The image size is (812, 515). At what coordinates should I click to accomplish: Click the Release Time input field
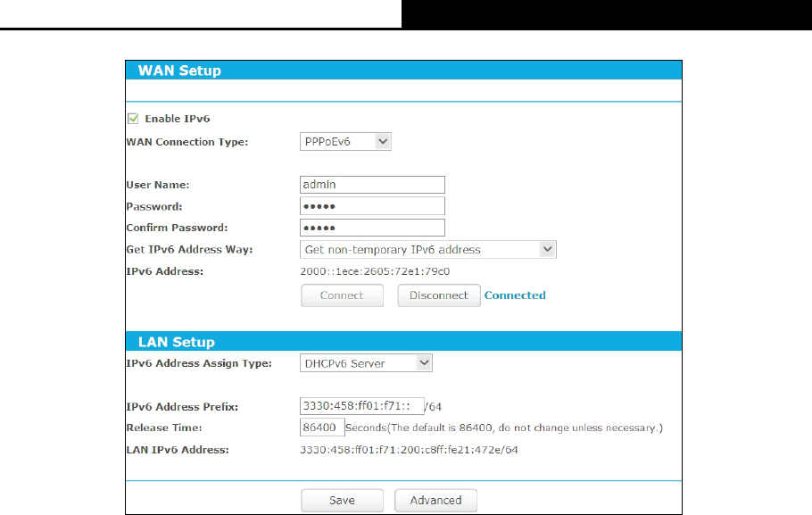322,428
